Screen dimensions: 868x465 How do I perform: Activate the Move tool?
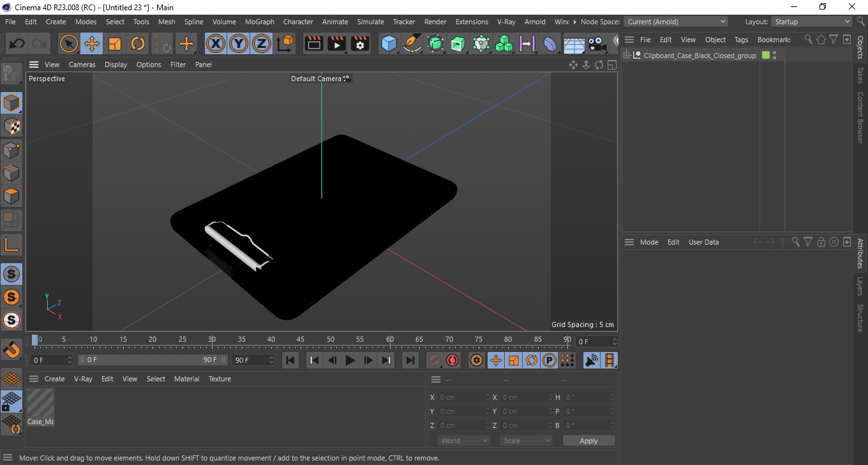coord(92,43)
